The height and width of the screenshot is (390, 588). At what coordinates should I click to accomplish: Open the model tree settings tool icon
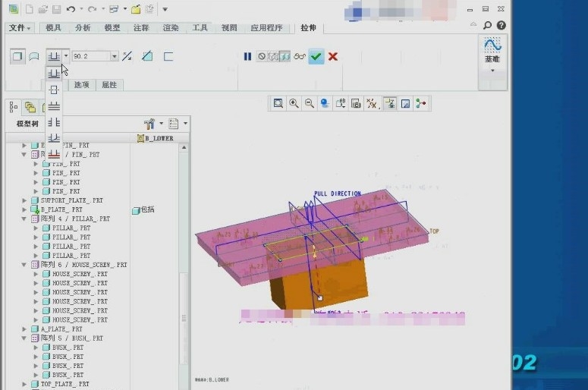pos(150,124)
